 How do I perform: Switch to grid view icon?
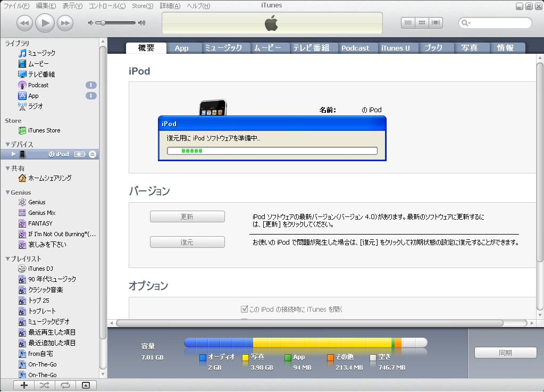point(422,23)
